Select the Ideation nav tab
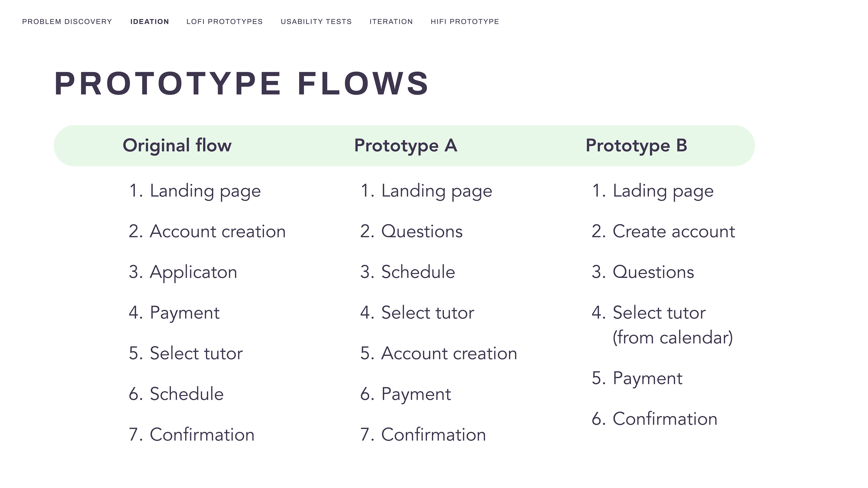 coord(150,21)
